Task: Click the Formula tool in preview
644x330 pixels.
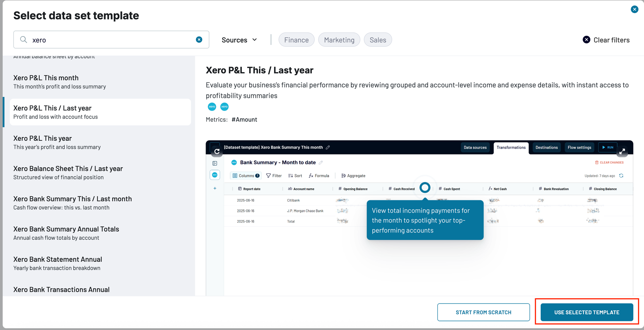Action: pyautogui.click(x=319, y=176)
